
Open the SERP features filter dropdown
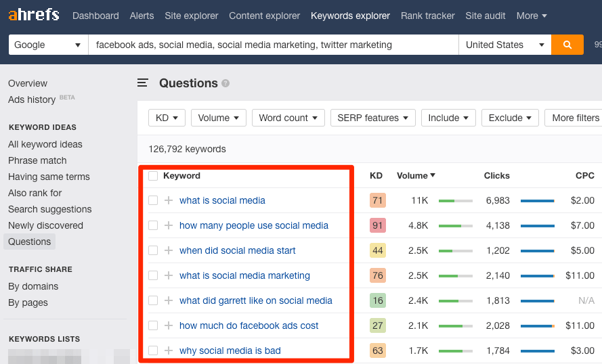pos(373,118)
